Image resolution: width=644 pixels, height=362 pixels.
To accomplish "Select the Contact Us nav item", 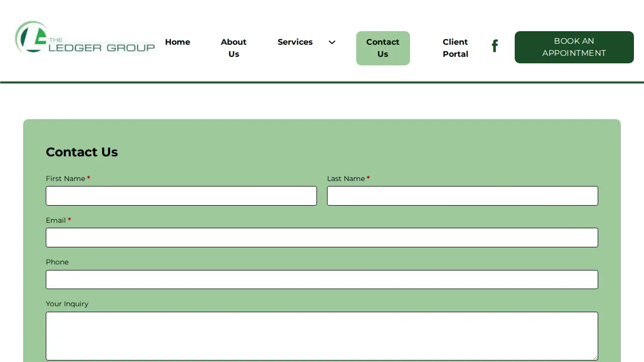I will [383, 48].
